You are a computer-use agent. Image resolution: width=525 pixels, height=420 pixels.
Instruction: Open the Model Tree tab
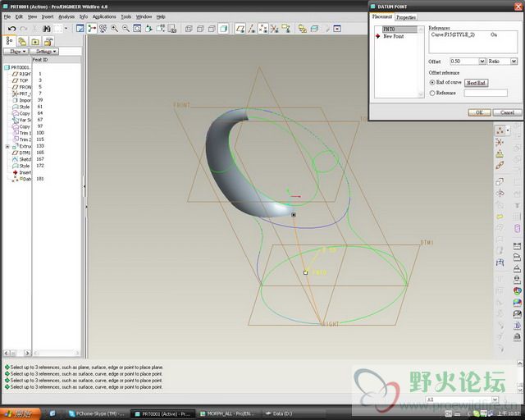click(9, 41)
